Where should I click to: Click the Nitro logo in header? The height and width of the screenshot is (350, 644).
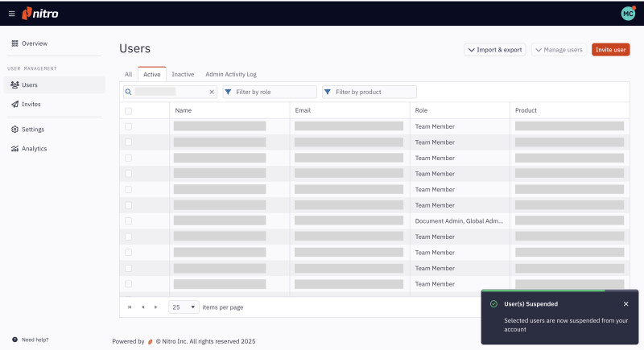tap(40, 14)
